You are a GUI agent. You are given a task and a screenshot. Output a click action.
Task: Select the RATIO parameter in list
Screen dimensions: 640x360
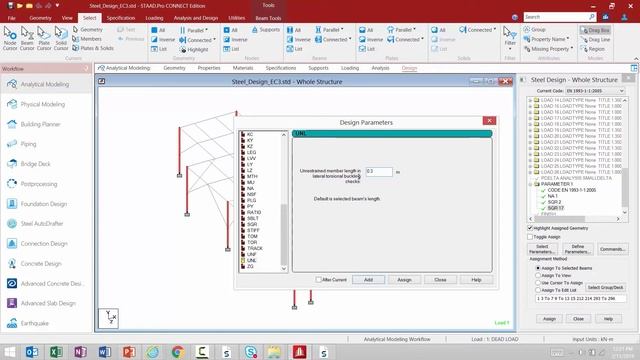[x=254, y=212]
